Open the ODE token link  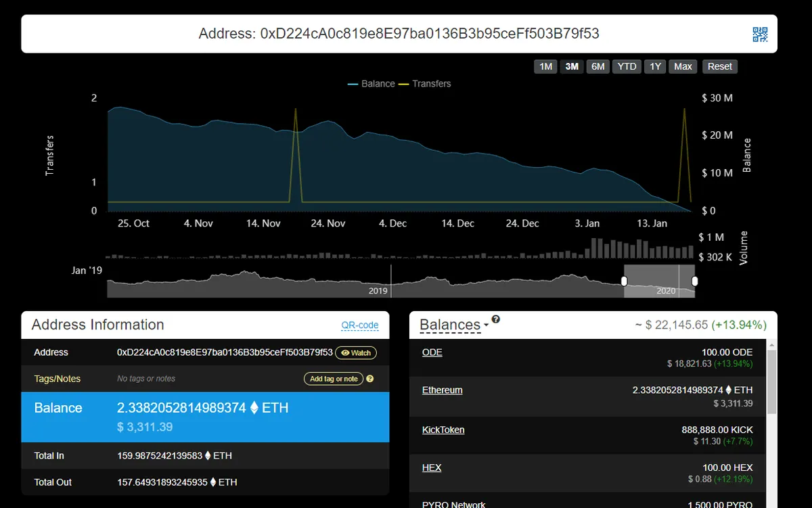432,352
